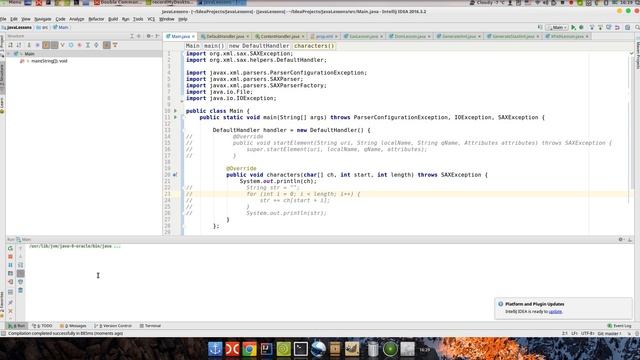Open IntelliJ IDEA from the dock

[x=266, y=349]
